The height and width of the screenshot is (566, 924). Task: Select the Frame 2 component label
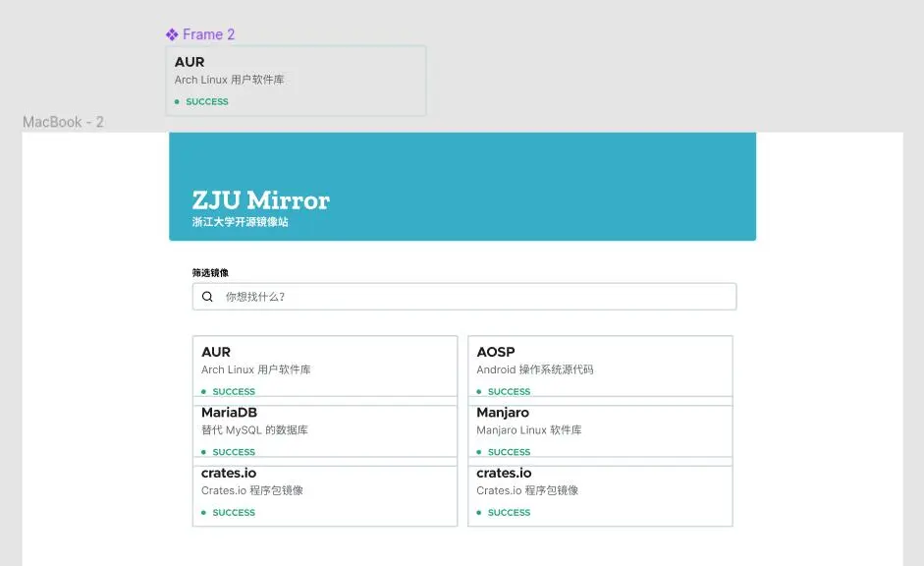pyautogui.click(x=208, y=35)
